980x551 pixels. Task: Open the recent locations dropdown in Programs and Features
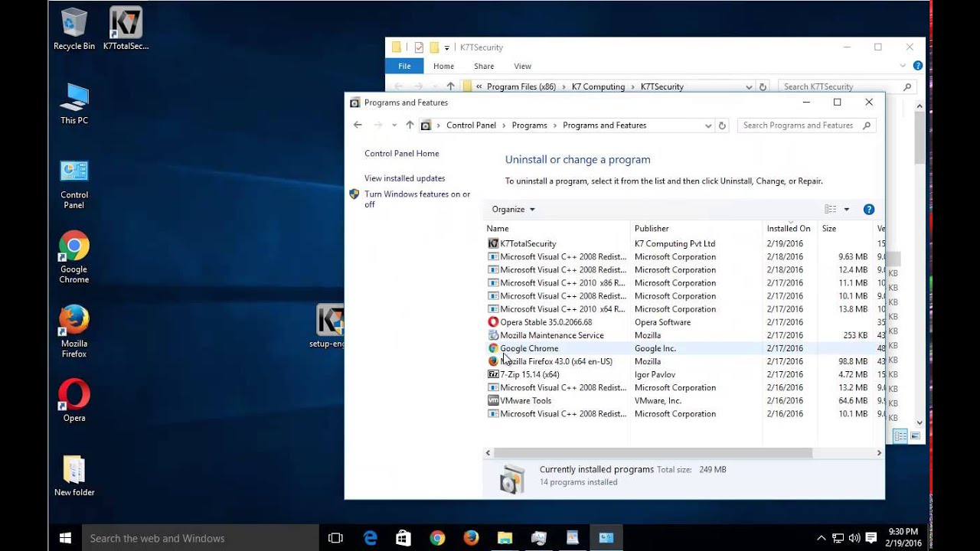(x=394, y=125)
